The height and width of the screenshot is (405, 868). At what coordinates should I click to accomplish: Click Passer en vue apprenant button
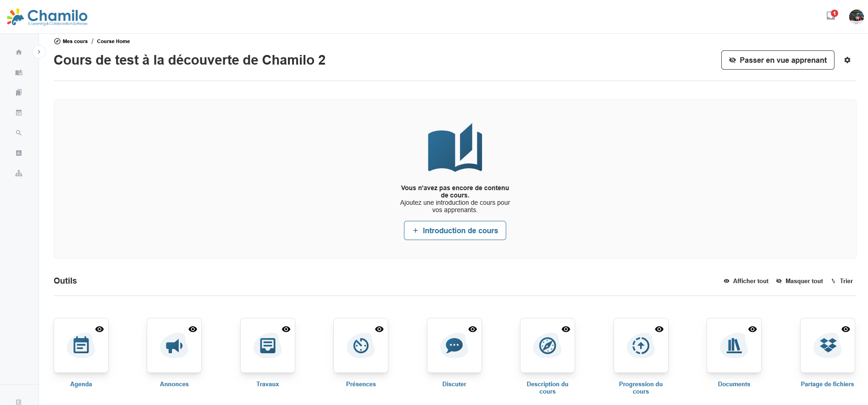click(x=778, y=60)
